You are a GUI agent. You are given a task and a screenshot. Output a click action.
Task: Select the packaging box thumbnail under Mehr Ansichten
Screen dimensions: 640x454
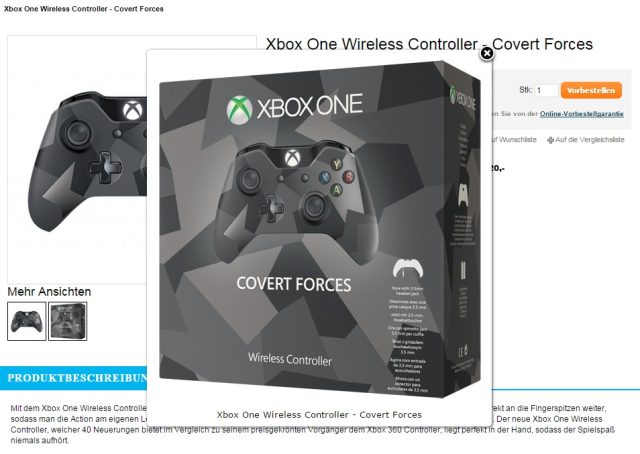[x=68, y=321]
